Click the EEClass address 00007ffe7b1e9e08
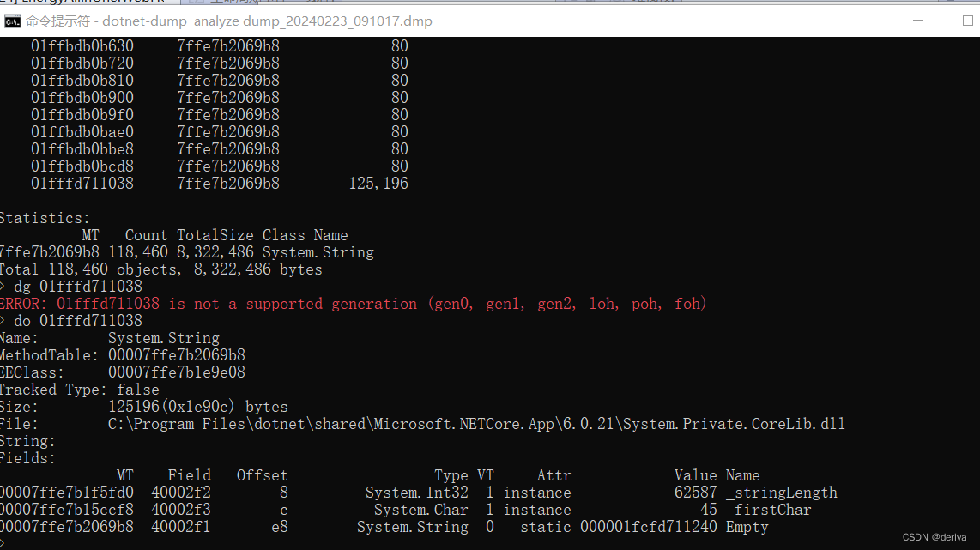 [176, 372]
